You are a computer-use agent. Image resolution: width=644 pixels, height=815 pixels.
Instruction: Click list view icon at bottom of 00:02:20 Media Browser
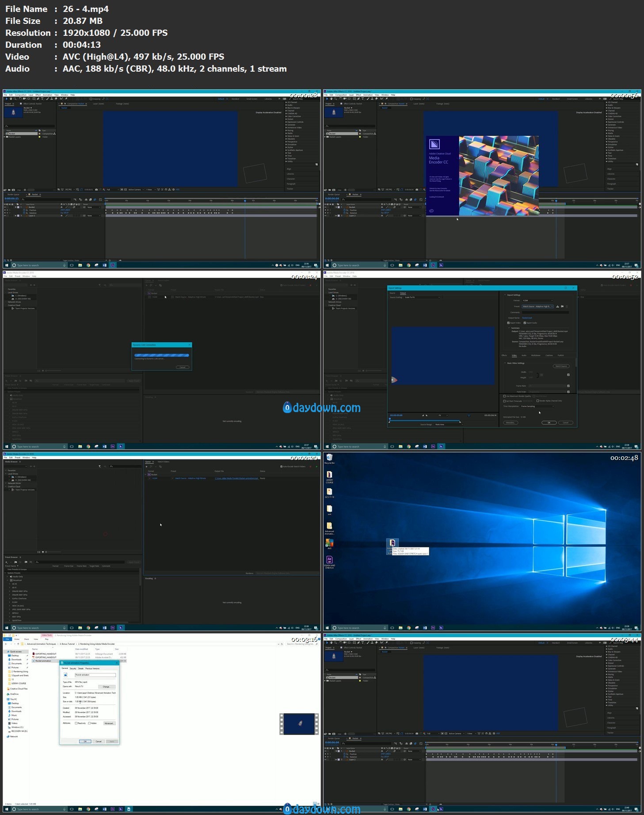click(x=39, y=552)
